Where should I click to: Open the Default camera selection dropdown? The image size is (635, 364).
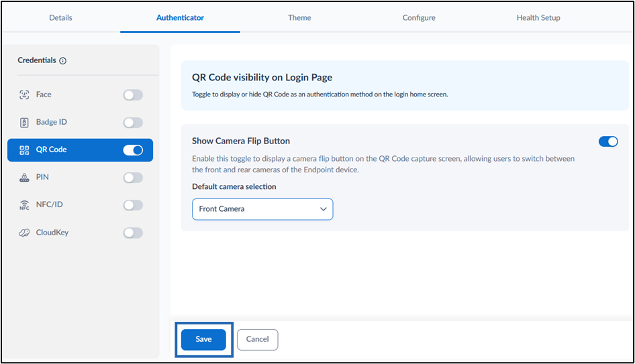262,209
